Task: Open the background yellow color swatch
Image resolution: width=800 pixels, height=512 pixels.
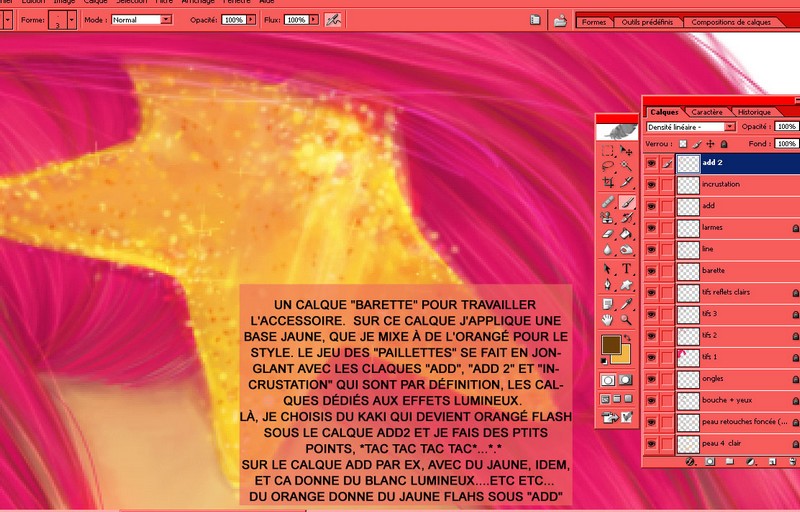Action: tap(623, 355)
